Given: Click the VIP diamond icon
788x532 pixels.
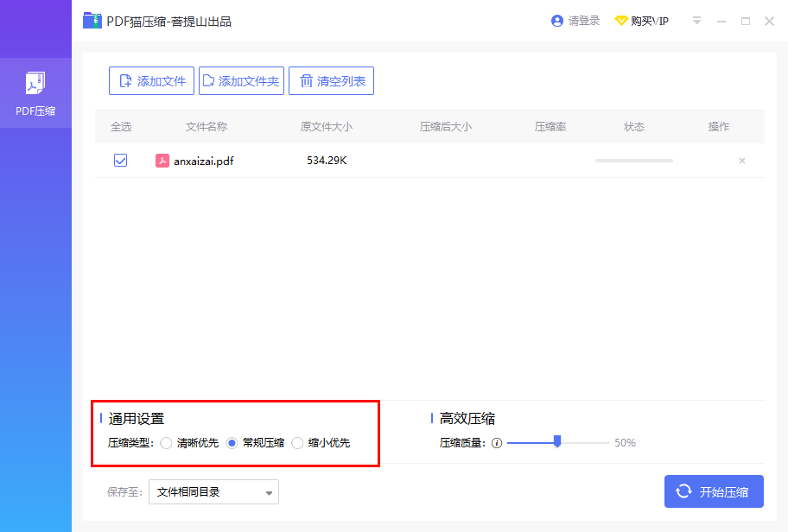Looking at the screenshot, I should pos(621,21).
